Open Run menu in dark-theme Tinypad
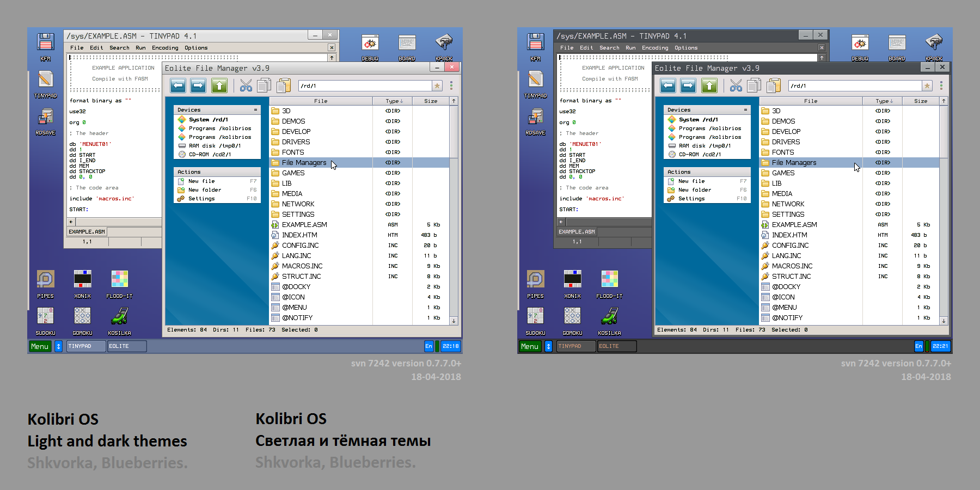The width and height of the screenshot is (980, 490). 630,48
